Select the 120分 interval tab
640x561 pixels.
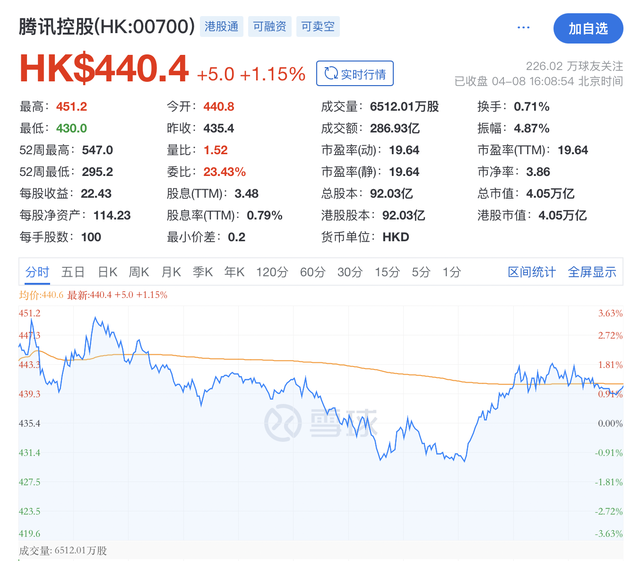pyautogui.click(x=272, y=272)
